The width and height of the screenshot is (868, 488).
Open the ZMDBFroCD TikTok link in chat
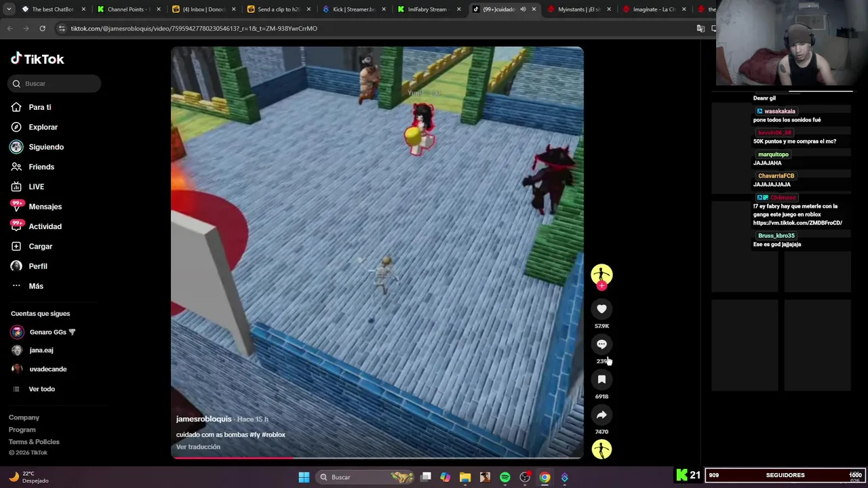coord(797,223)
